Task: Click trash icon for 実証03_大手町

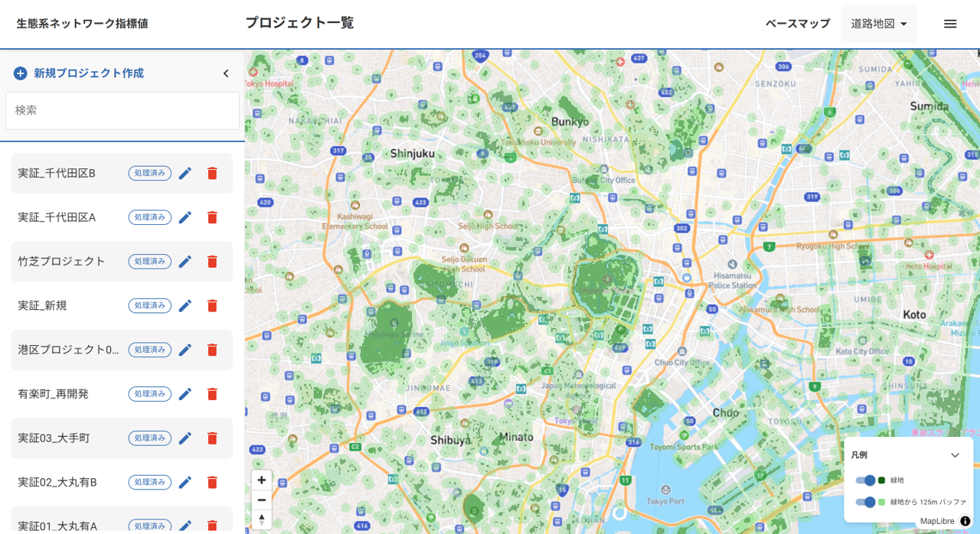Action: pos(212,438)
